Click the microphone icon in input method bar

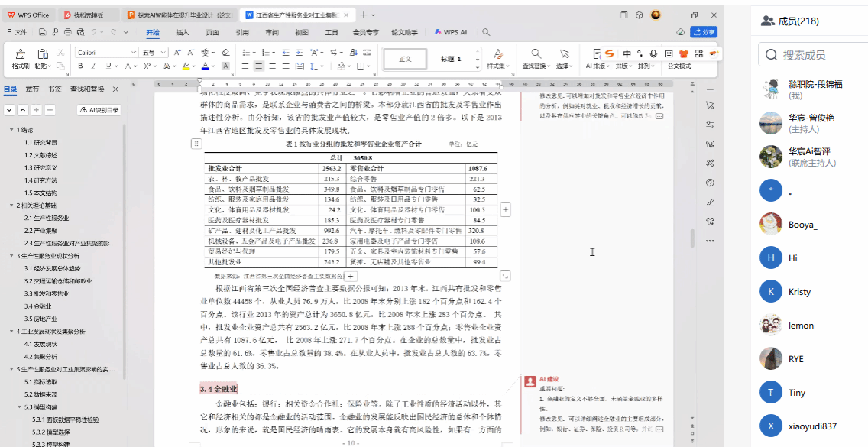pos(654,53)
